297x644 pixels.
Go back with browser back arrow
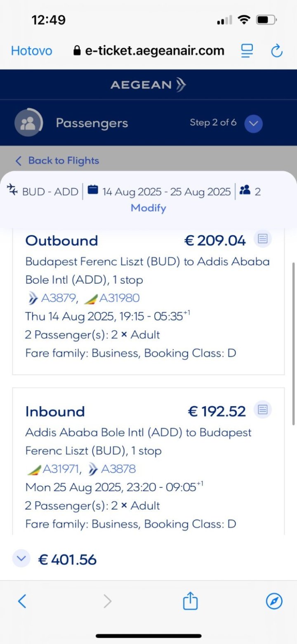(22, 601)
